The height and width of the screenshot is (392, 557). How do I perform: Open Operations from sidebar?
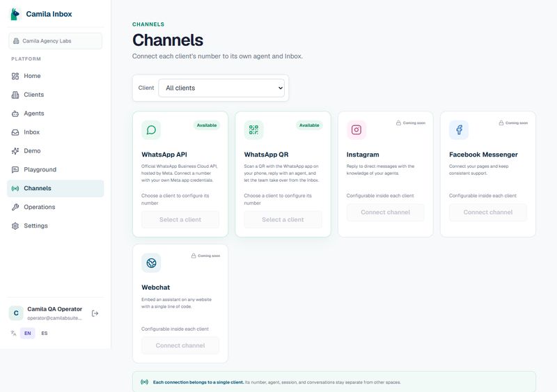[x=56, y=207]
